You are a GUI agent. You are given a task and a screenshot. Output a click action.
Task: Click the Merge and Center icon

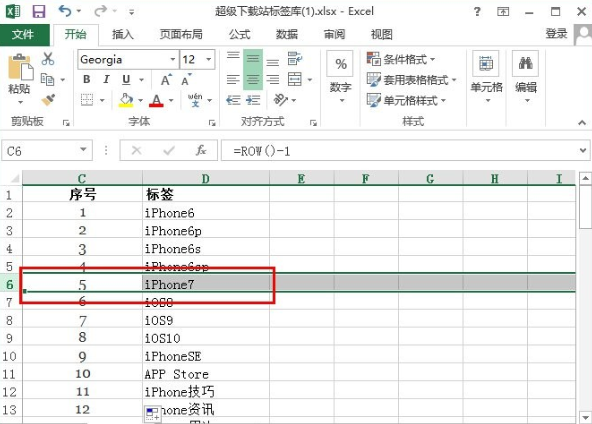tap(295, 79)
